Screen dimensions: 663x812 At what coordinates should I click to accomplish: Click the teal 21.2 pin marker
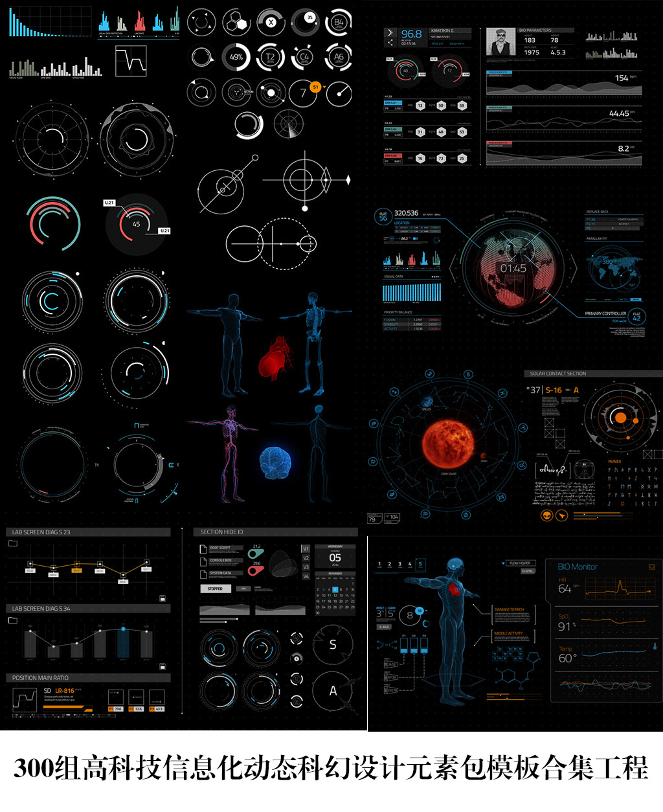point(255,554)
